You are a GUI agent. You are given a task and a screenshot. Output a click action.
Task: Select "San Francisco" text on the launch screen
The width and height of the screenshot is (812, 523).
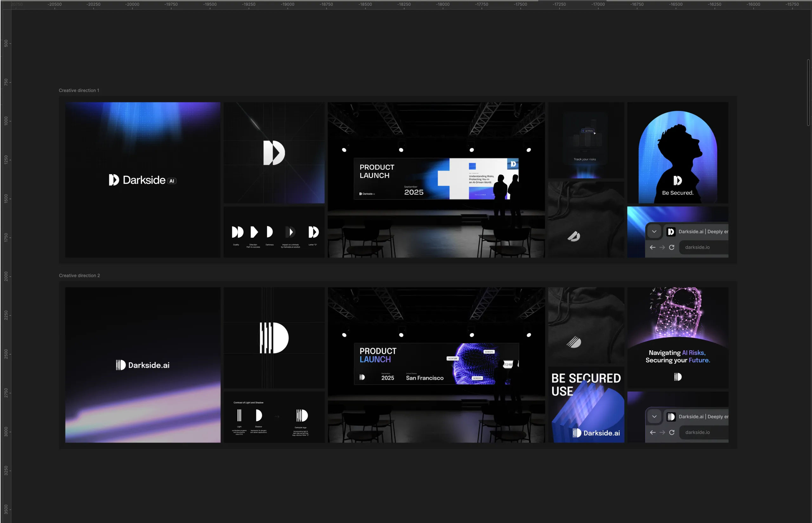424,378
